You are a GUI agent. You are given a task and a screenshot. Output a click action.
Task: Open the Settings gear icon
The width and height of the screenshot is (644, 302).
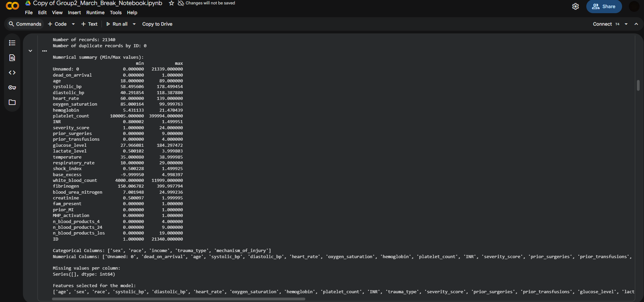point(576,6)
